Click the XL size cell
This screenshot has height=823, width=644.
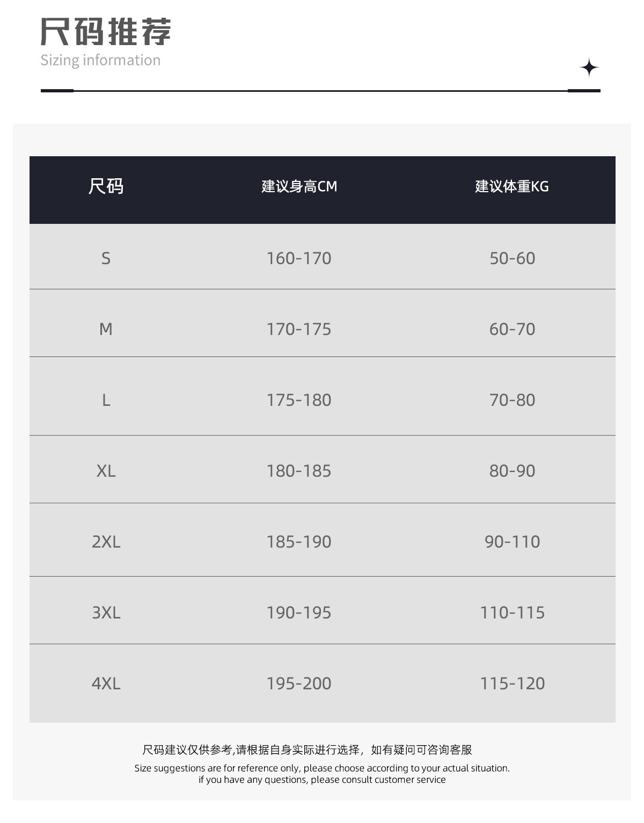pyautogui.click(x=106, y=471)
